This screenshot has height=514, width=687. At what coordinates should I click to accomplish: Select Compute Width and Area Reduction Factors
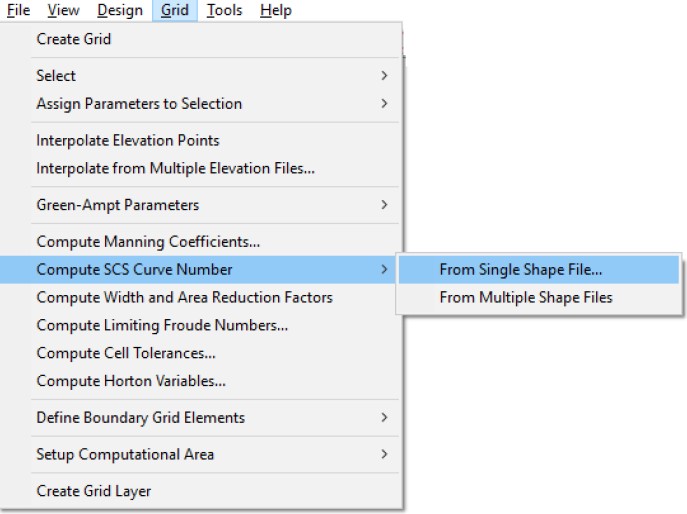click(184, 297)
